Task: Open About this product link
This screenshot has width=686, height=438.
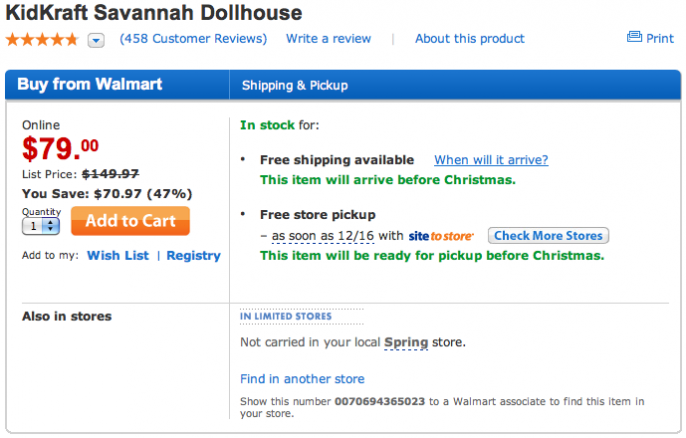Action: pos(470,39)
